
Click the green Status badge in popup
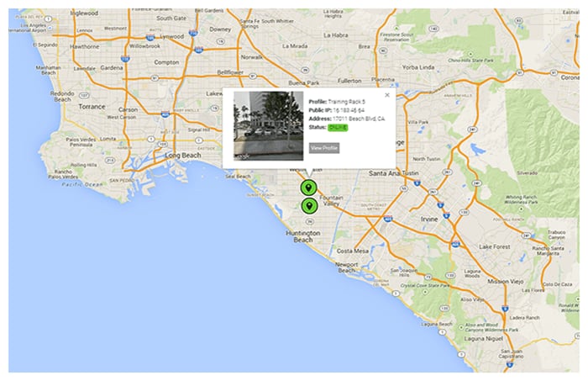pyautogui.click(x=338, y=128)
